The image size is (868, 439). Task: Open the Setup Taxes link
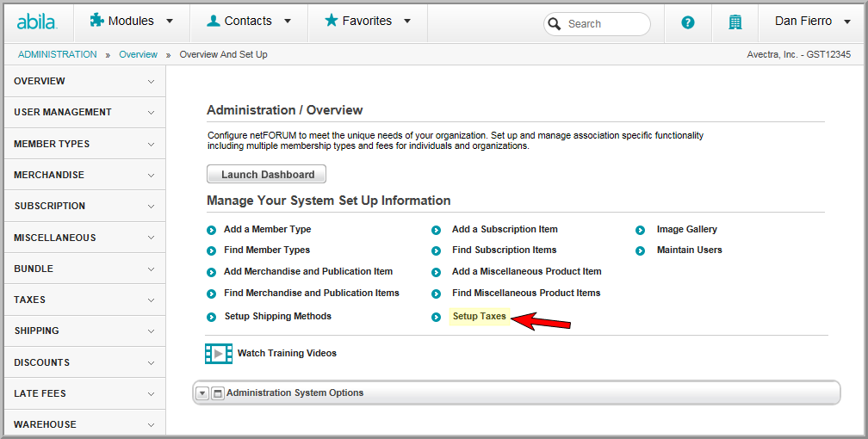pos(479,317)
